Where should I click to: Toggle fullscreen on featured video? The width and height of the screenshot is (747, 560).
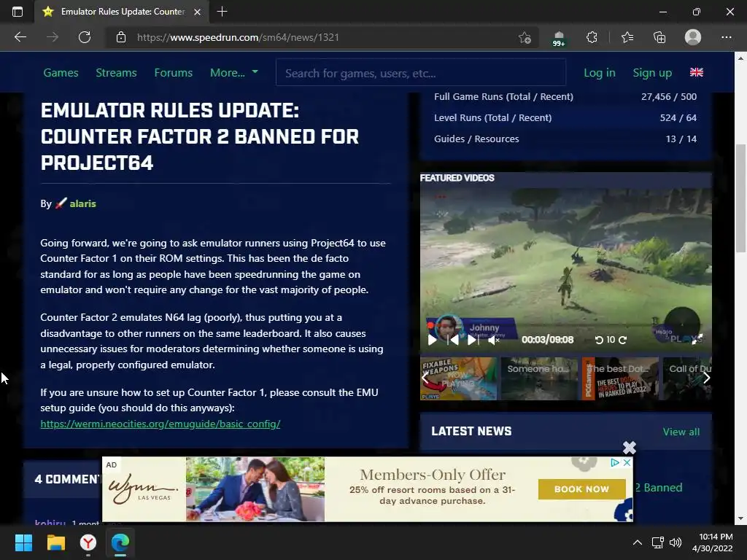(x=697, y=339)
